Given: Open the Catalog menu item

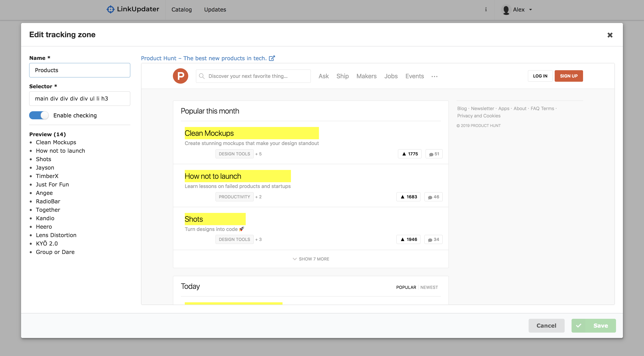Looking at the screenshot, I should [182, 10].
